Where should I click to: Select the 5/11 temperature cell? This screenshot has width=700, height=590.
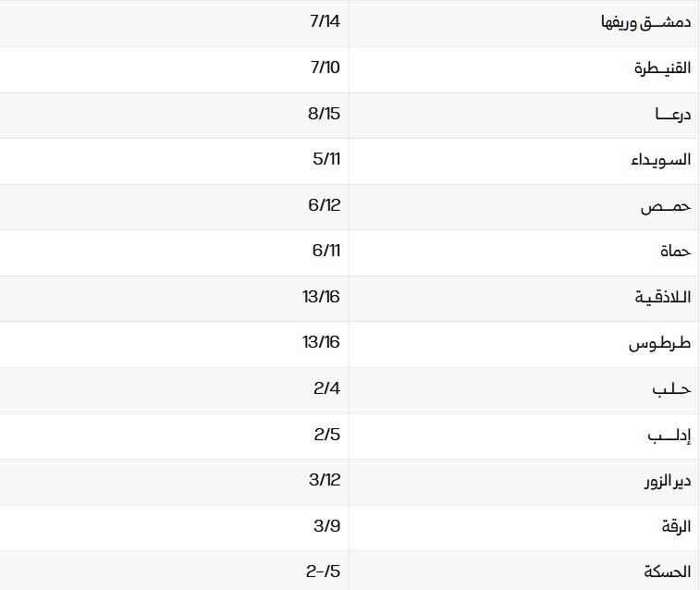[327, 159]
